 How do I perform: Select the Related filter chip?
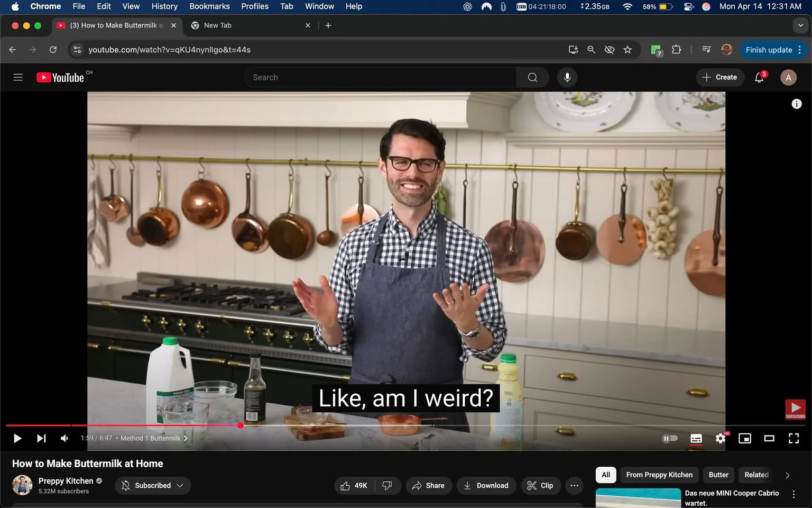tap(756, 475)
